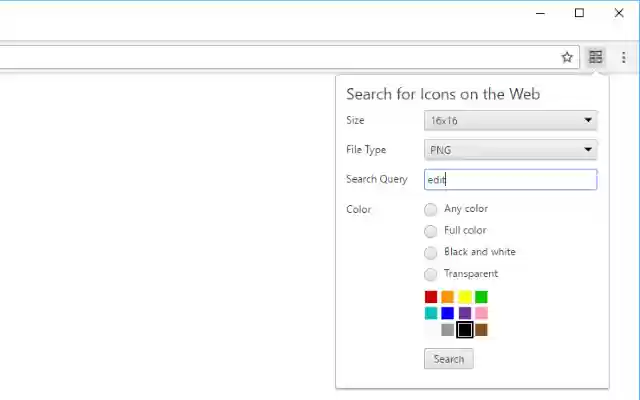Image resolution: width=640 pixels, height=400 pixels.
Task: Pick the purple color swatch
Action: tap(464, 313)
